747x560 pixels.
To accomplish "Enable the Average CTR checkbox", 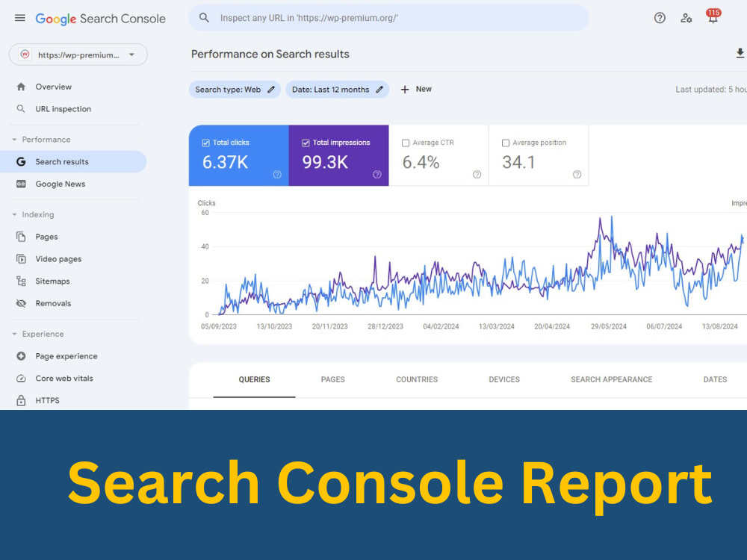I will 406,143.
